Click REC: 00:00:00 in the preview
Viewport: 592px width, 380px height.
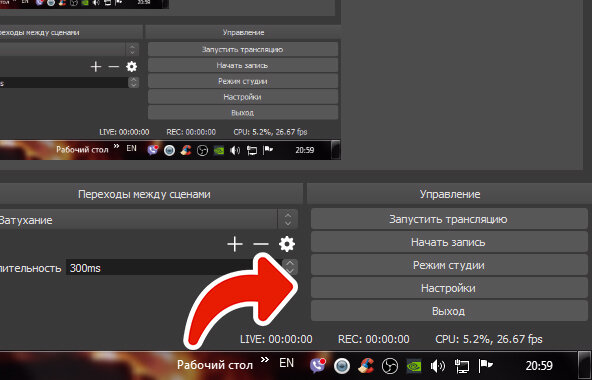tap(191, 132)
